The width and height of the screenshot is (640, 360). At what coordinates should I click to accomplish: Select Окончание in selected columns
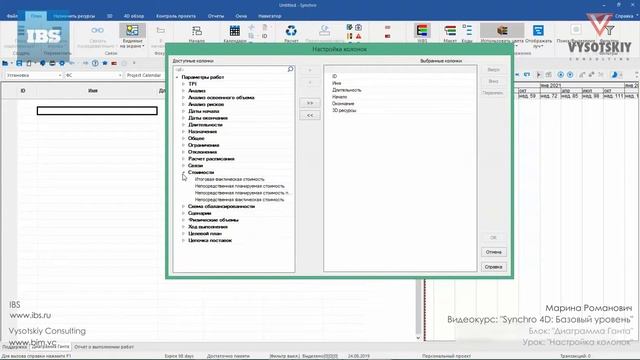343,104
